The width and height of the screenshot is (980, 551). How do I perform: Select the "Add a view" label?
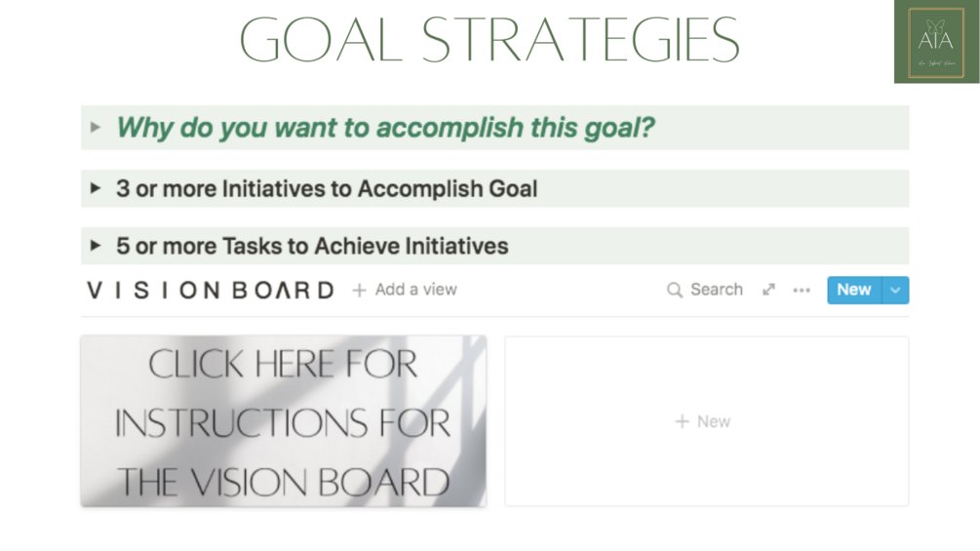(x=415, y=290)
